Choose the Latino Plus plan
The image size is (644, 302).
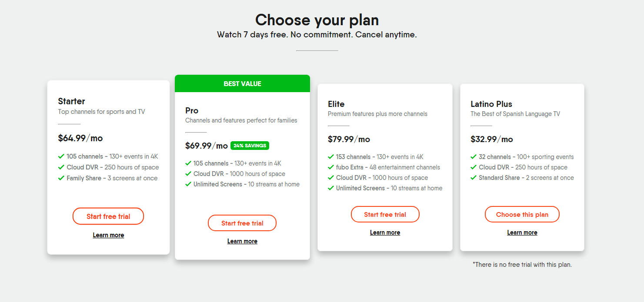(x=522, y=215)
